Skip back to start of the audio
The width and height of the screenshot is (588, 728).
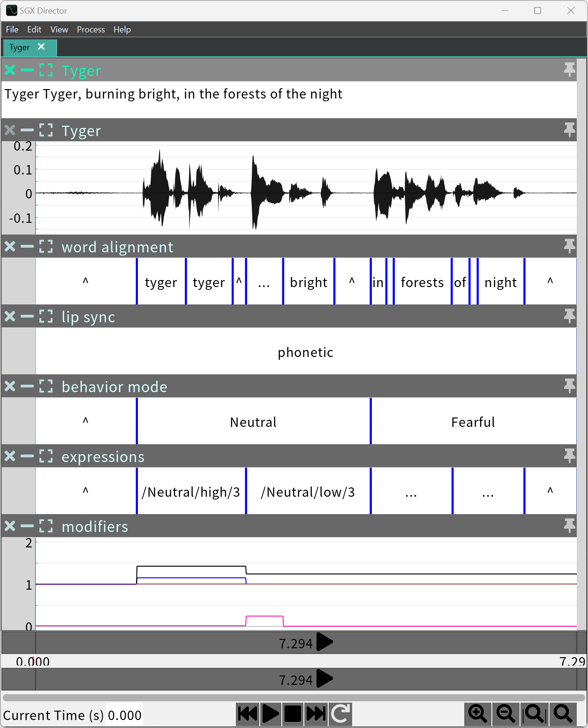point(247,713)
